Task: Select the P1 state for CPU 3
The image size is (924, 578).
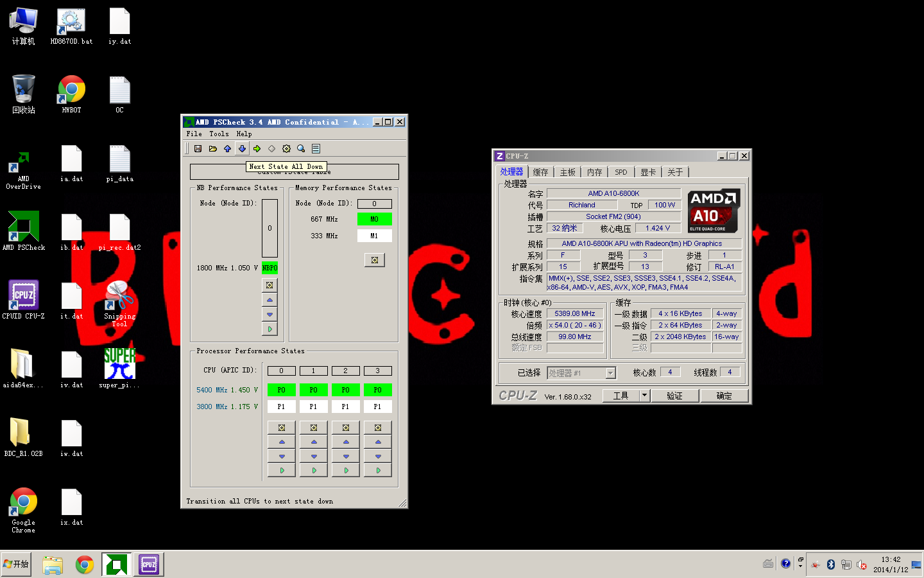Action: [x=378, y=407]
